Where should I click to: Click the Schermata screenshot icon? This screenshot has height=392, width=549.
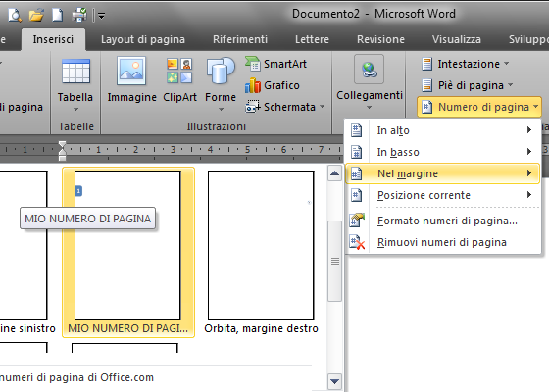tap(253, 107)
